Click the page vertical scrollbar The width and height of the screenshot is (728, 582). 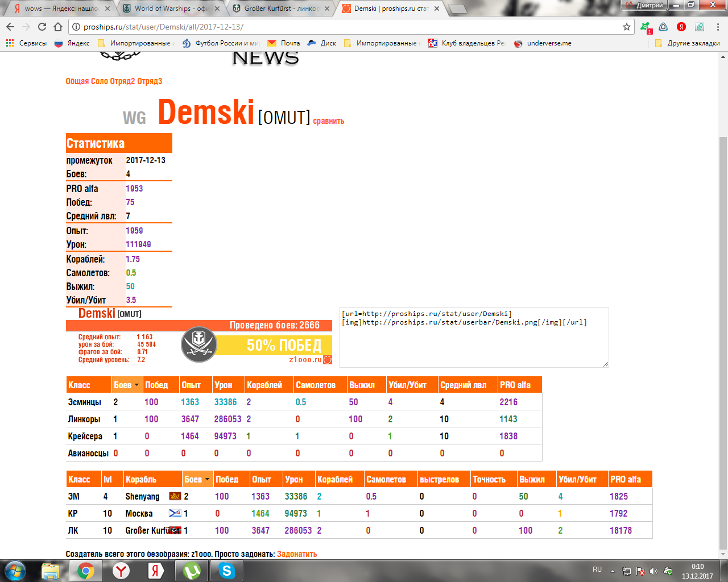[723, 341]
